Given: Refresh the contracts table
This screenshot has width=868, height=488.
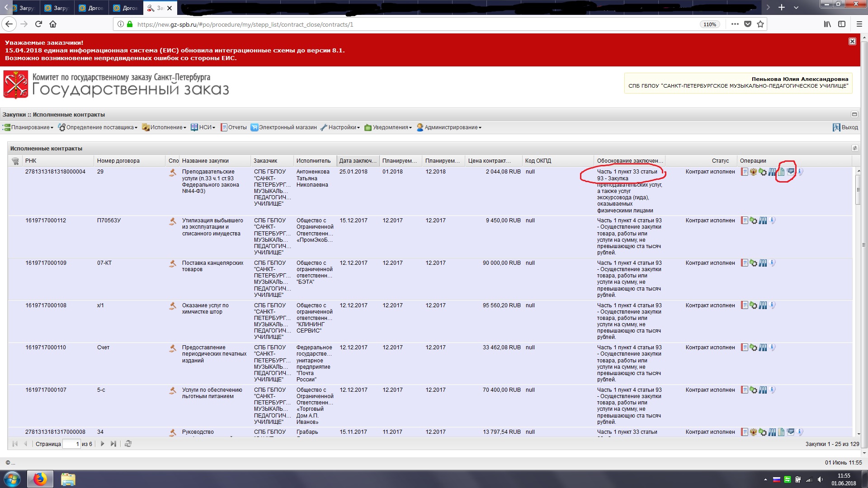Looking at the screenshot, I should 128,444.
